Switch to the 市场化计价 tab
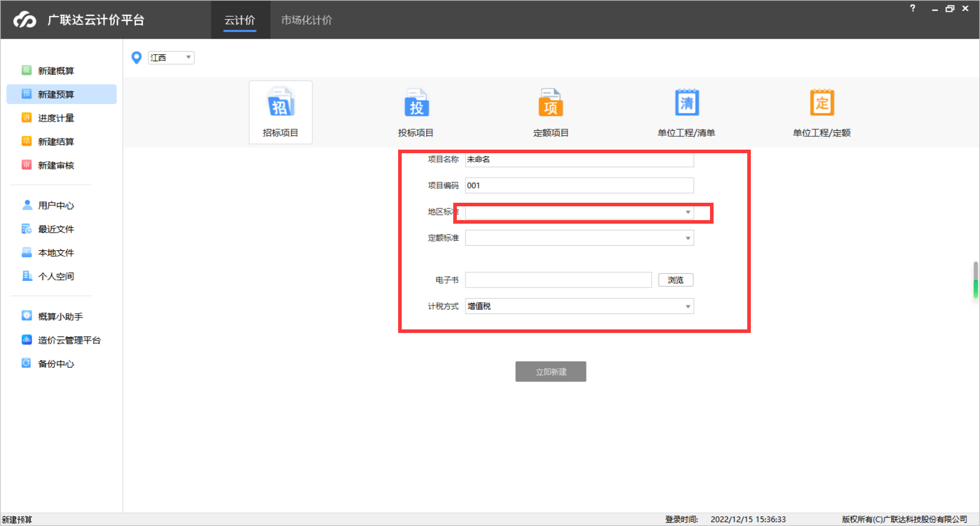The image size is (980, 526). [x=307, y=20]
